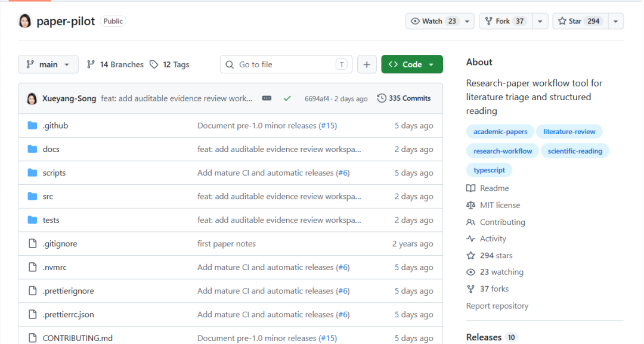
Task: Click the Xueyang-Song commit author avatar
Action: point(32,98)
